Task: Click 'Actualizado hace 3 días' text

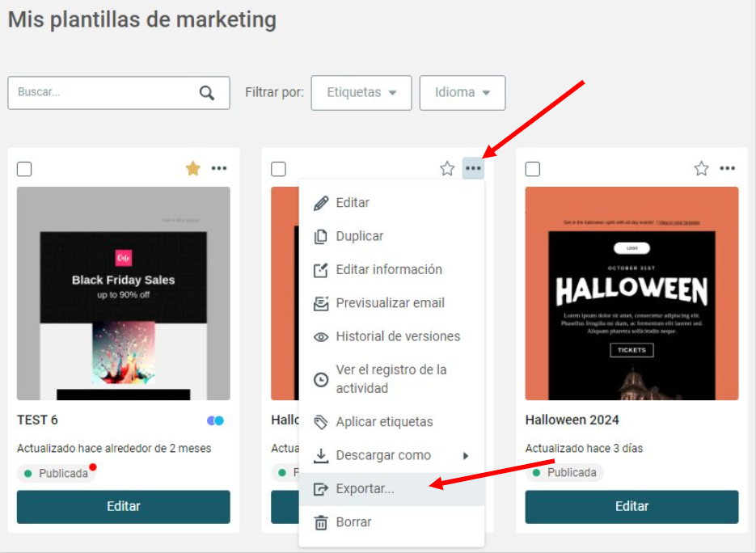Action: point(584,449)
